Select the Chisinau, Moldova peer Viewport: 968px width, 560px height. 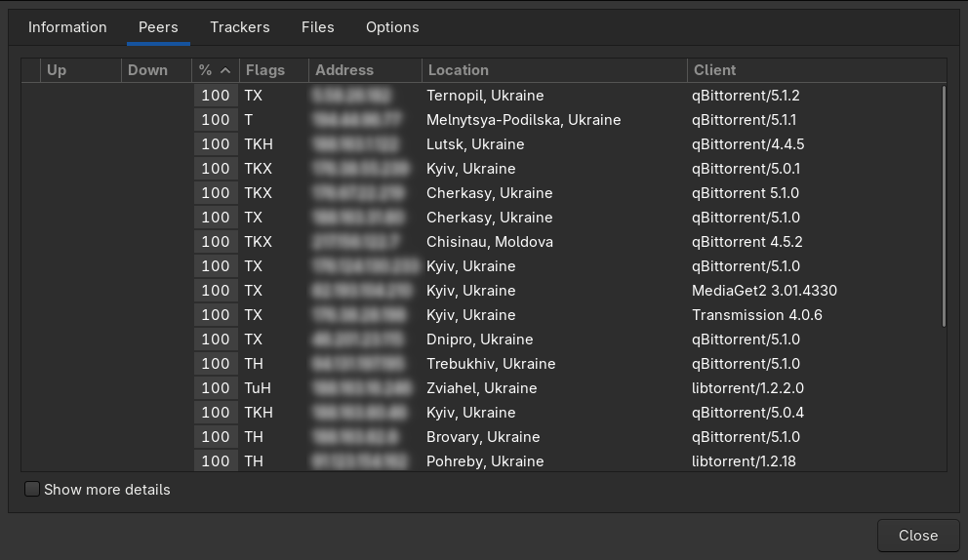[489, 242]
